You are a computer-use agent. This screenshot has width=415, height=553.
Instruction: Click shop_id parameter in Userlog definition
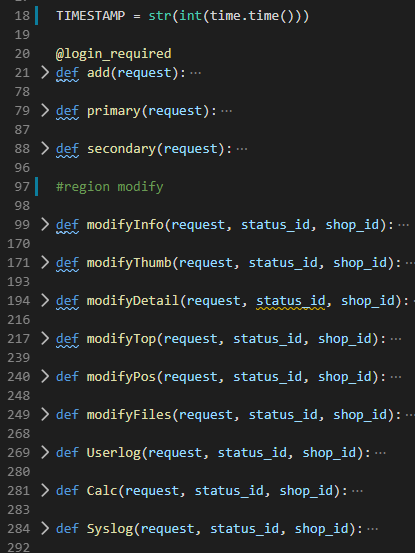[329, 453]
